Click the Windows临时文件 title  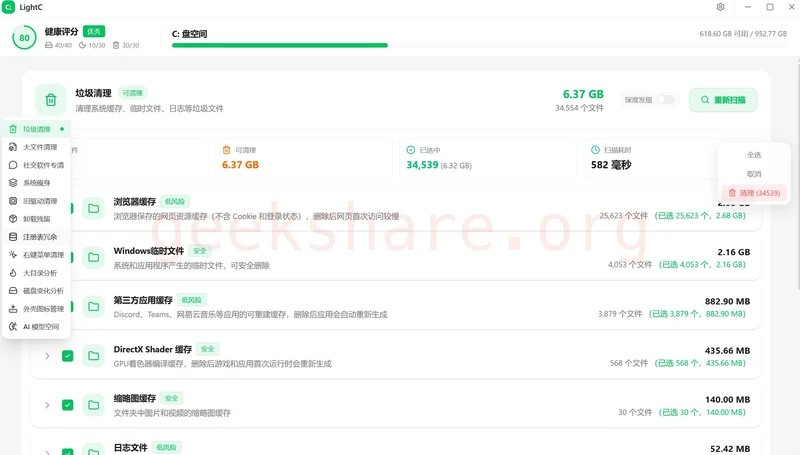(x=148, y=251)
